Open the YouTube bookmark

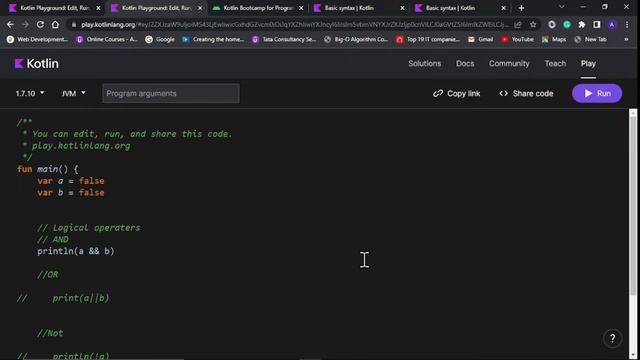517,39
